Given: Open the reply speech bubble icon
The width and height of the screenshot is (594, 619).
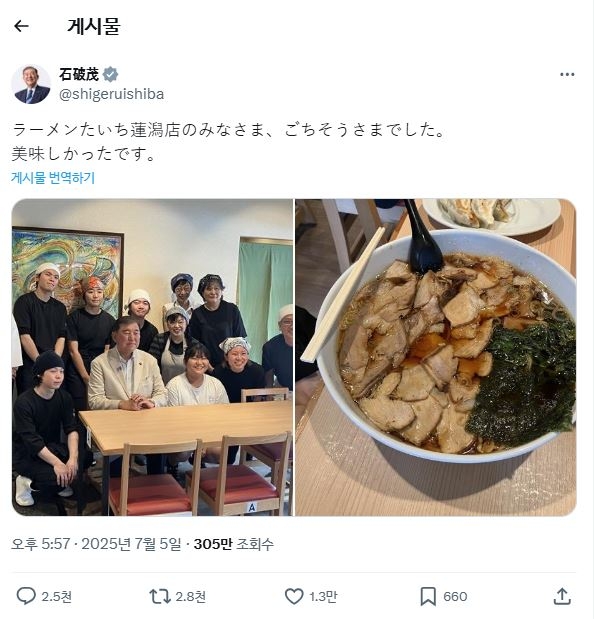Looking at the screenshot, I should [x=26, y=596].
